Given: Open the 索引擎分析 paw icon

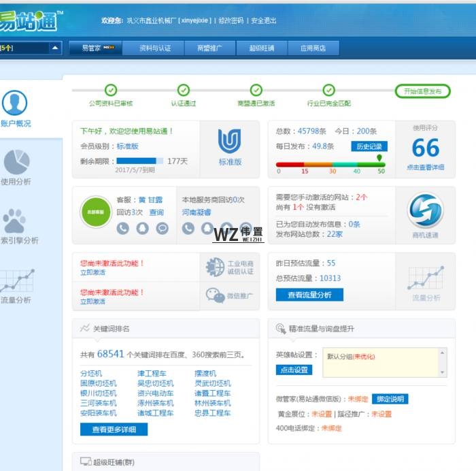Looking at the screenshot, I should pos(14,221).
